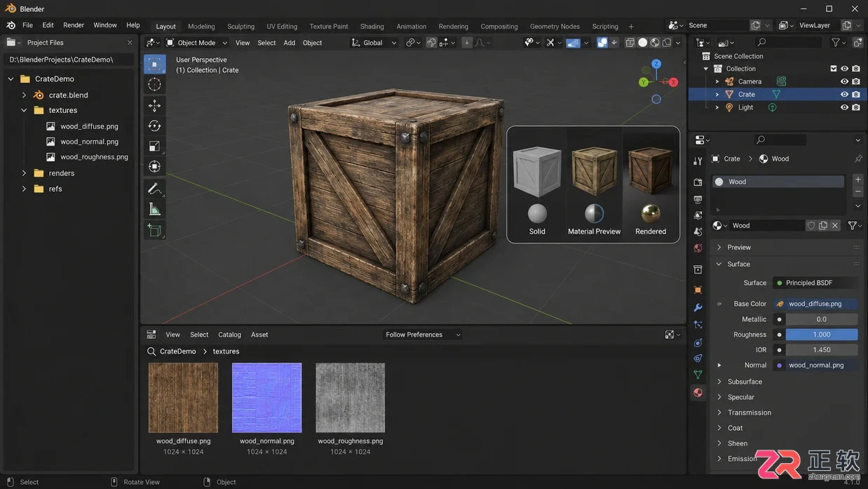Open the Follow Preferences dropdown

(x=423, y=335)
